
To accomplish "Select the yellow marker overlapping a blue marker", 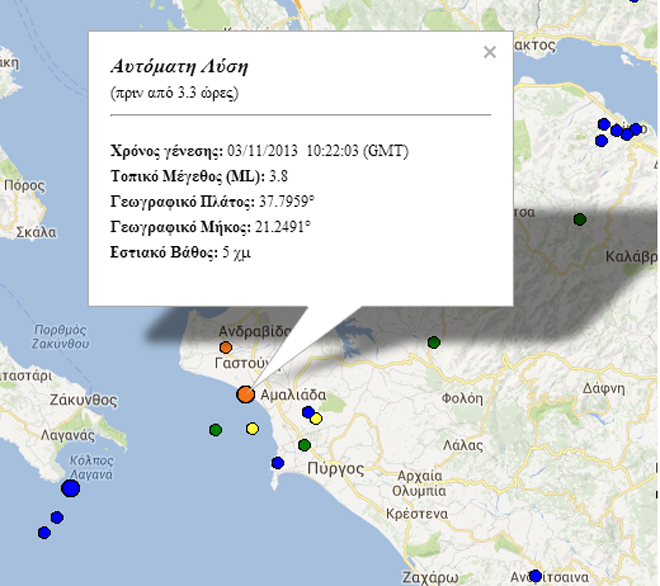I will tap(316, 418).
